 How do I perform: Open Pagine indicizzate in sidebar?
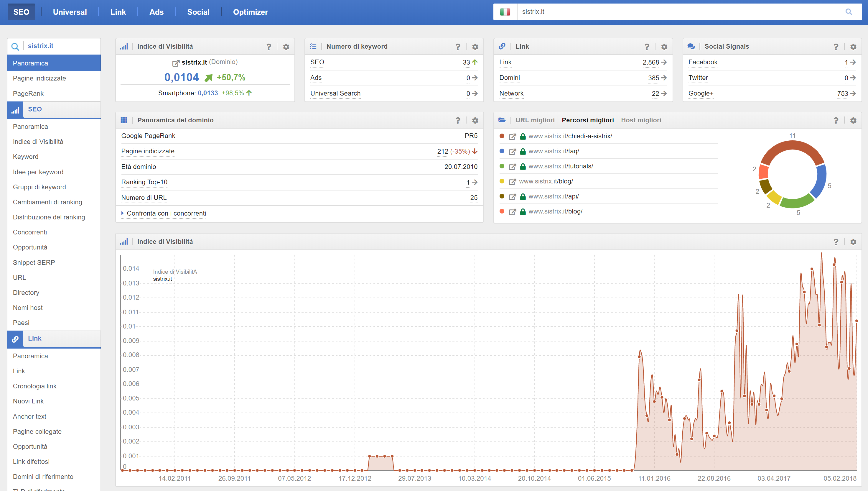tap(39, 78)
